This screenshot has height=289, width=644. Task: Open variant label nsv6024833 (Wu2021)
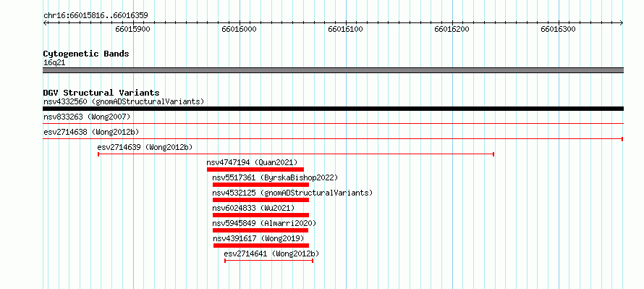click(253, 208)
